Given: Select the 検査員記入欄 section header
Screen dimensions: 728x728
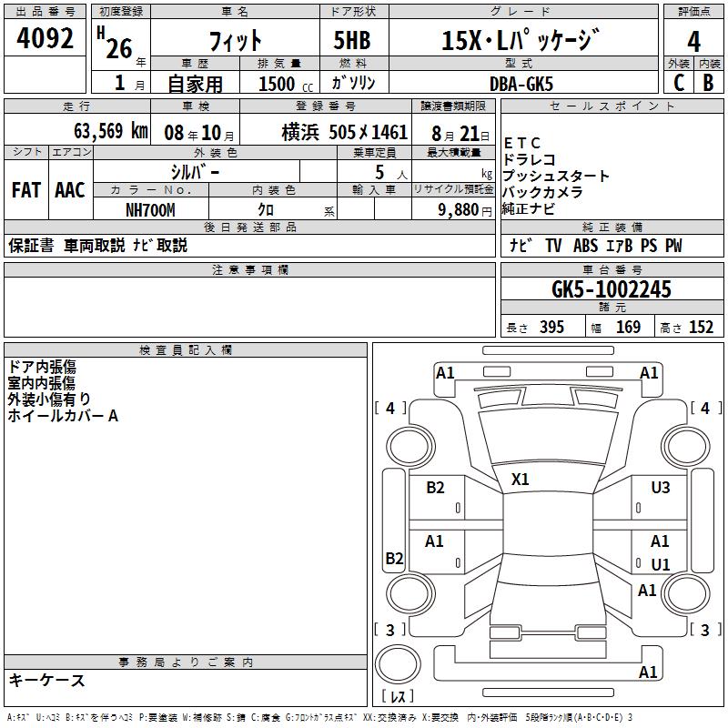Looking at the screenshot, I should (186, 350).
